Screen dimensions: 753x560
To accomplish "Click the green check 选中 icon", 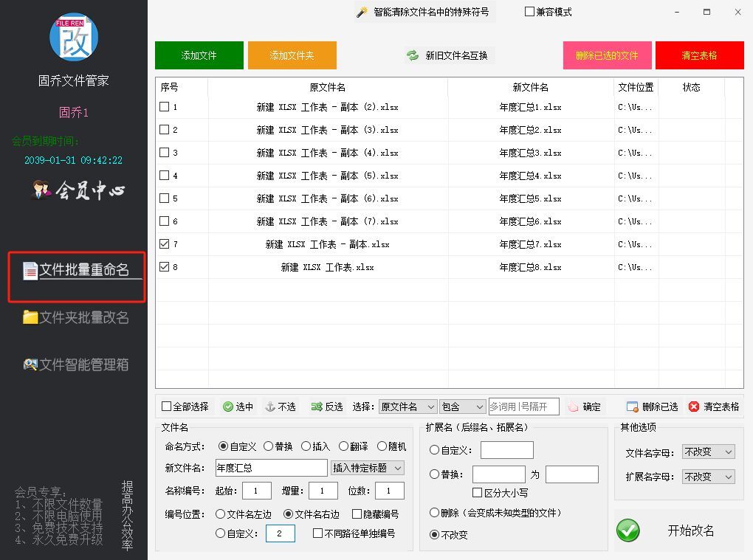I will [227, 407].
